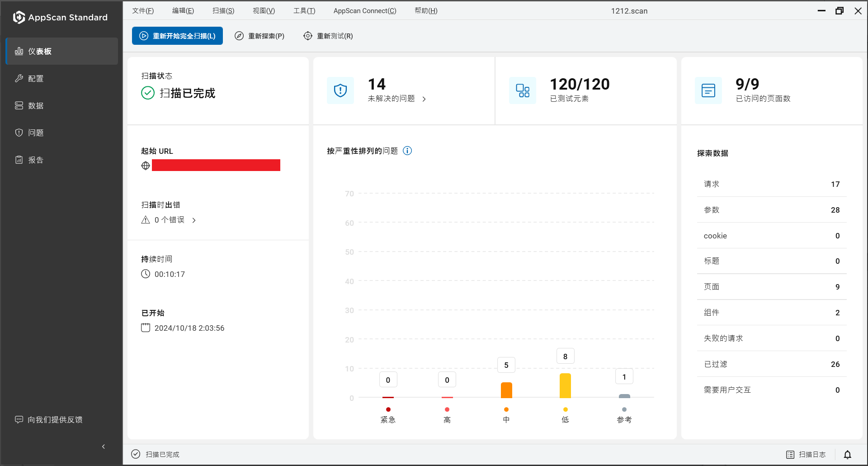This screenshot has height=466, width=868.
Task: Click the 9/9 visited pages value
Action: tap(747, 84)
